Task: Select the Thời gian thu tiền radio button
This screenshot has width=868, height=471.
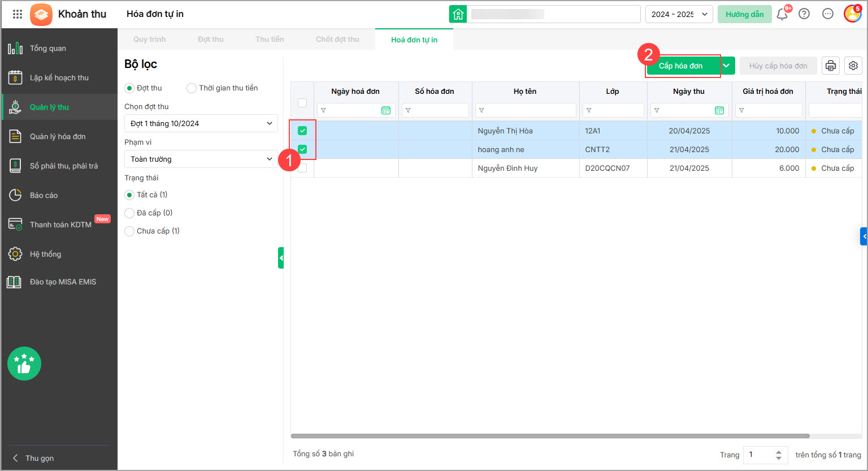Action: coord(192,88)
